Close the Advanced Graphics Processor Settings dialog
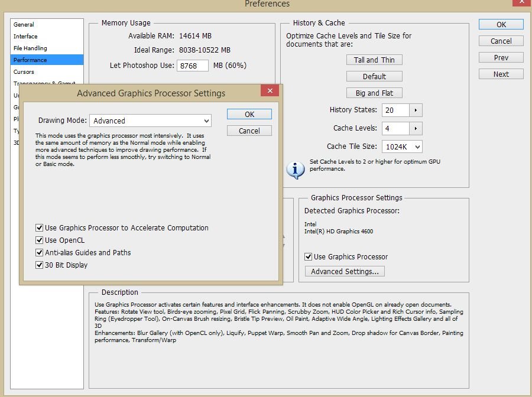The height and width of the screenshot is (397, 532). tap(270, 91)
